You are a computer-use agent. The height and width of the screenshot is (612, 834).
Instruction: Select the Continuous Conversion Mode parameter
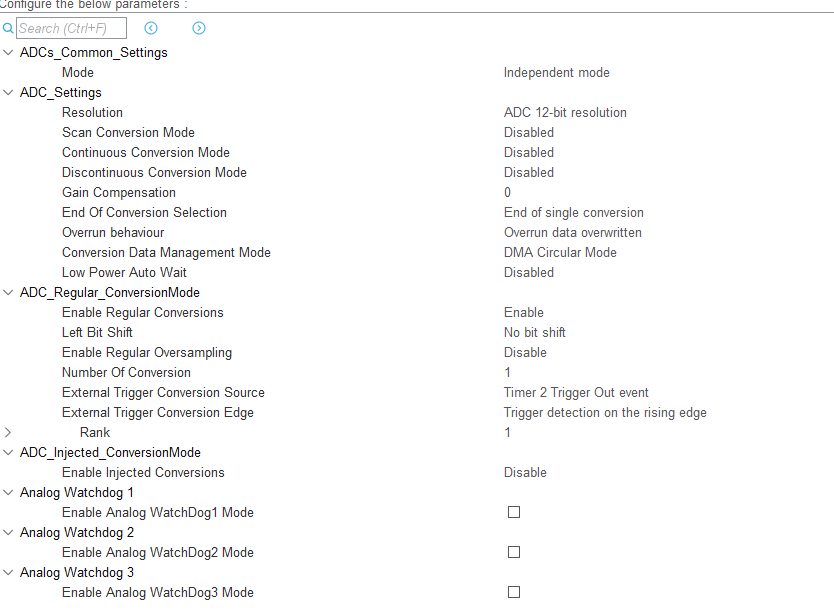pyautogui.click(x=145, y=152)
